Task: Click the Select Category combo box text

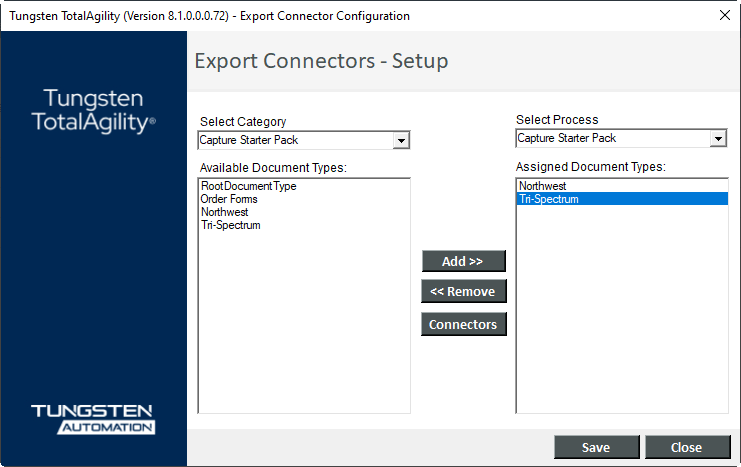Action: coord(294,140)
